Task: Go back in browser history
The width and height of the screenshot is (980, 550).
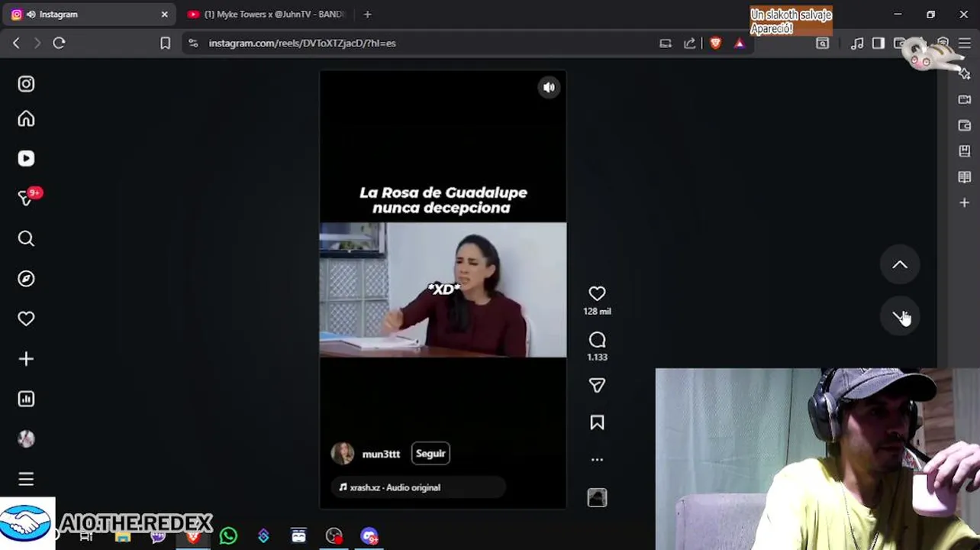Action: (x=16, y=44)
